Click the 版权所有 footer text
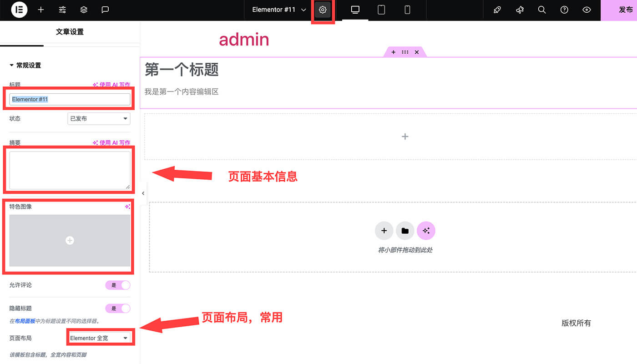Viewport: 637px width, 364px height. pos(576,323)
